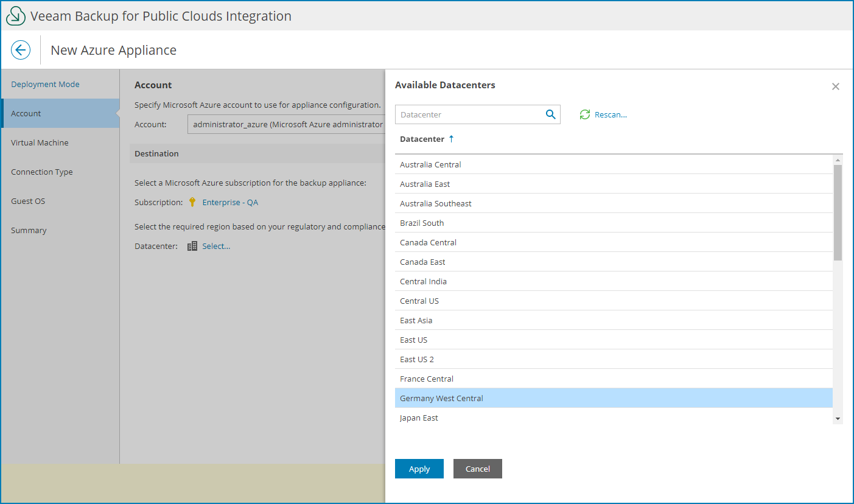Switch to the Virtual Machine step
The width and height of the screenshot is (854, 504).
coord(40,142)
